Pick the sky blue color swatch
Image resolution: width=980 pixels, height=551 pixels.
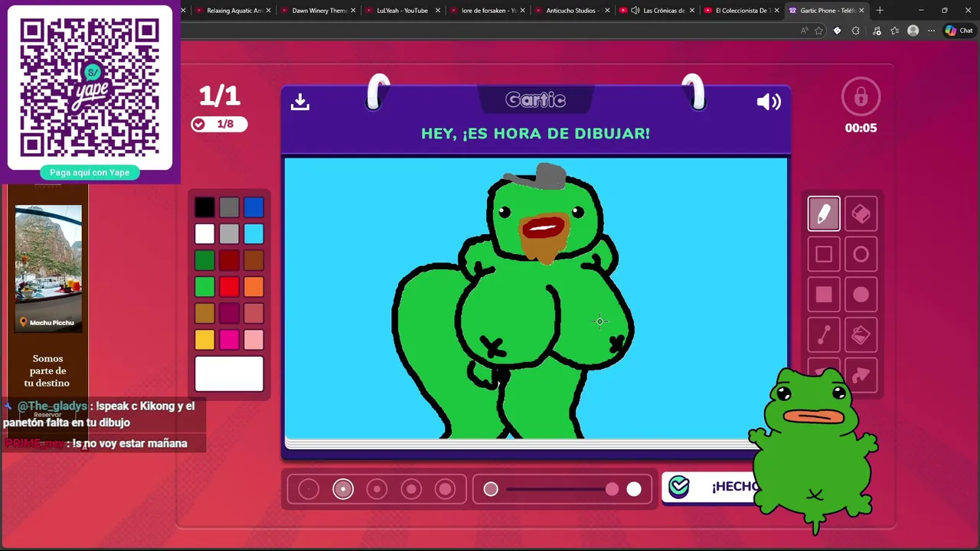253,233
